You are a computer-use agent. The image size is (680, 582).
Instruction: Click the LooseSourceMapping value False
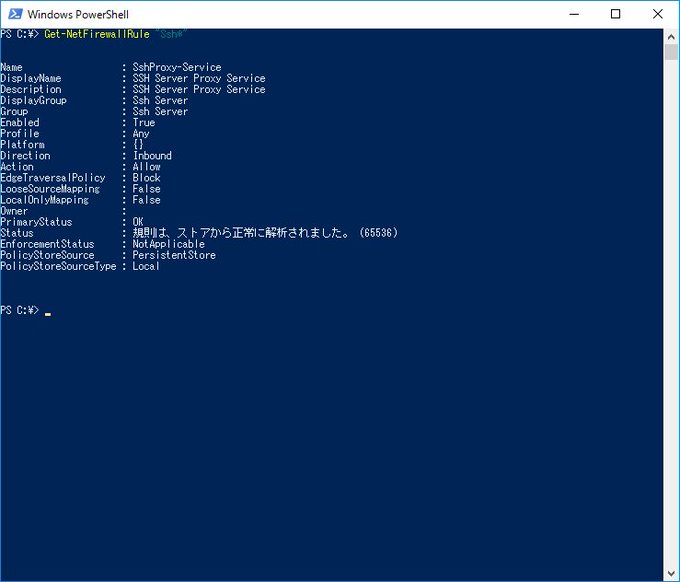click(x=147, y=189)
